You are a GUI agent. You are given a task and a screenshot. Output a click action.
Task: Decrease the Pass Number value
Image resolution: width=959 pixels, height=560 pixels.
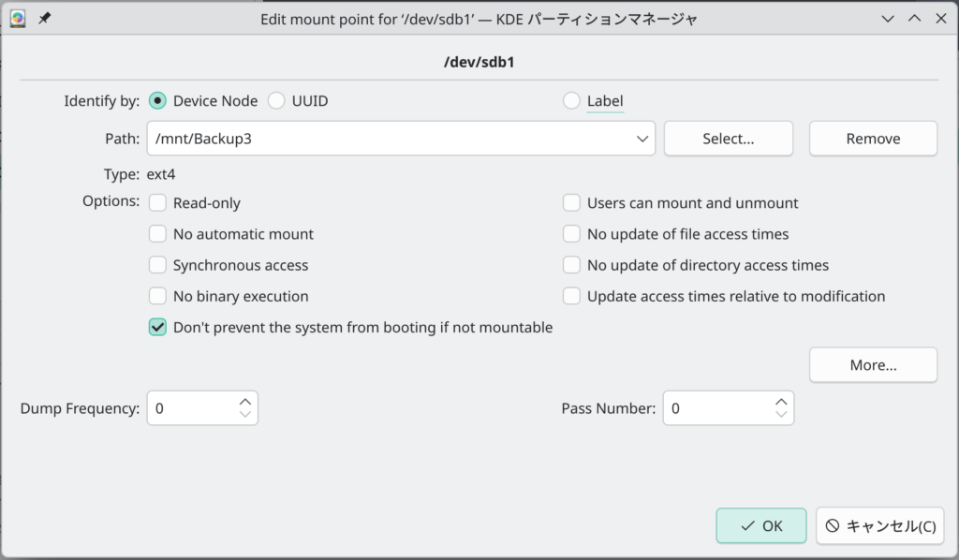pos(781,415)
